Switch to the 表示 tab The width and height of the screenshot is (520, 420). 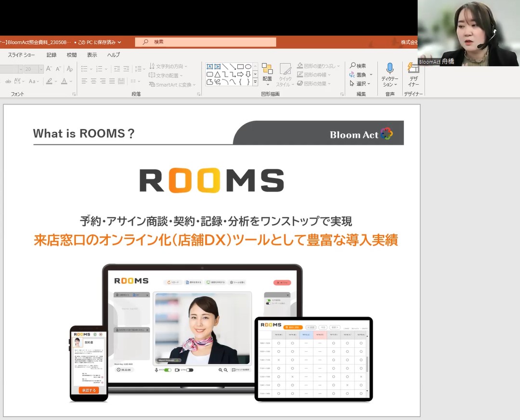pyautogui.click(x=92, y=55)
